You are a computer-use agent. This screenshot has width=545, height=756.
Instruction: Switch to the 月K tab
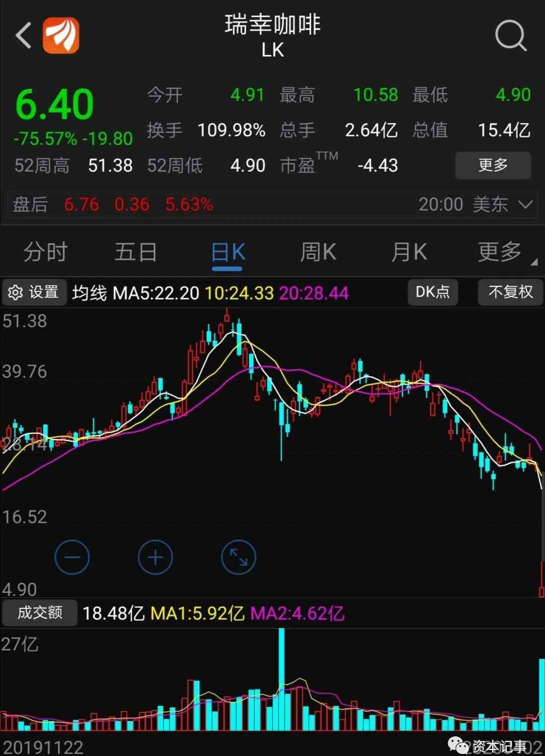[x=409, y=251]
